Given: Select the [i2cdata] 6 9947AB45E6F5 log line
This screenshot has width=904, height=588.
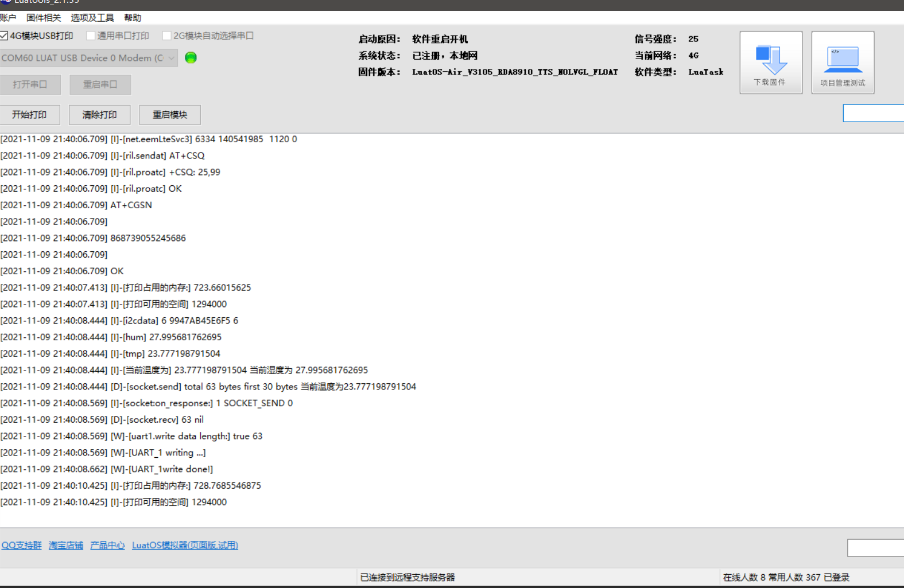Looking at the screenshot, I should point(119,321).
